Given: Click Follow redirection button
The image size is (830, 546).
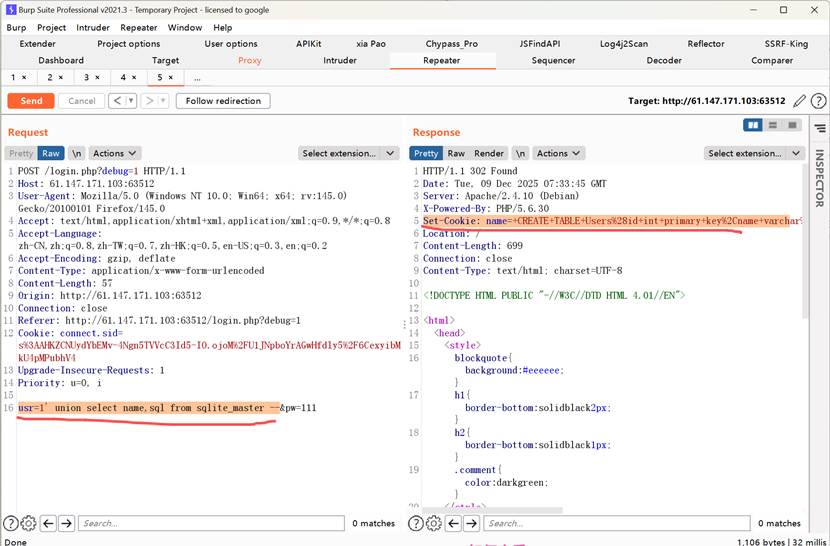Looking at the screenshot, I should coord(223,101).
